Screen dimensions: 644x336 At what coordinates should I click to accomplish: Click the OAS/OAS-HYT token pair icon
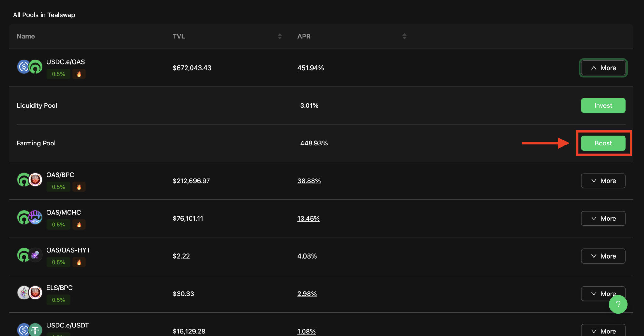(x=30, y=255)
